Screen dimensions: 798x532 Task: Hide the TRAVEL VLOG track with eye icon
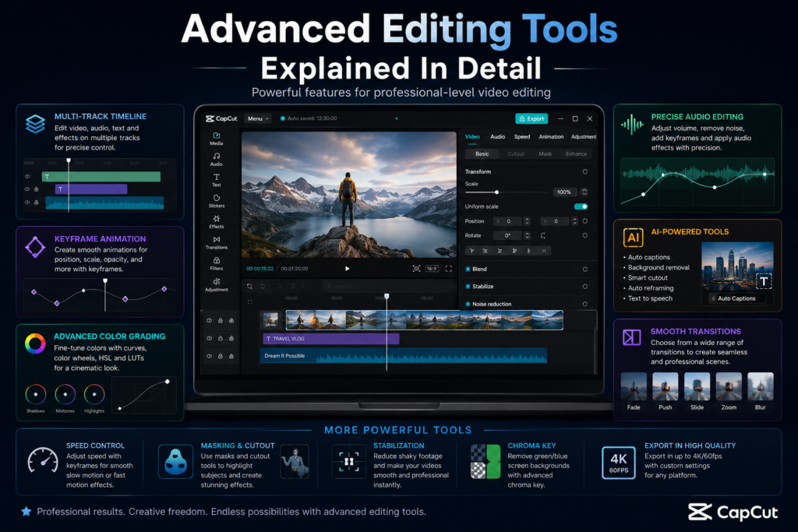pyautogui.click(x=209, y=338)
